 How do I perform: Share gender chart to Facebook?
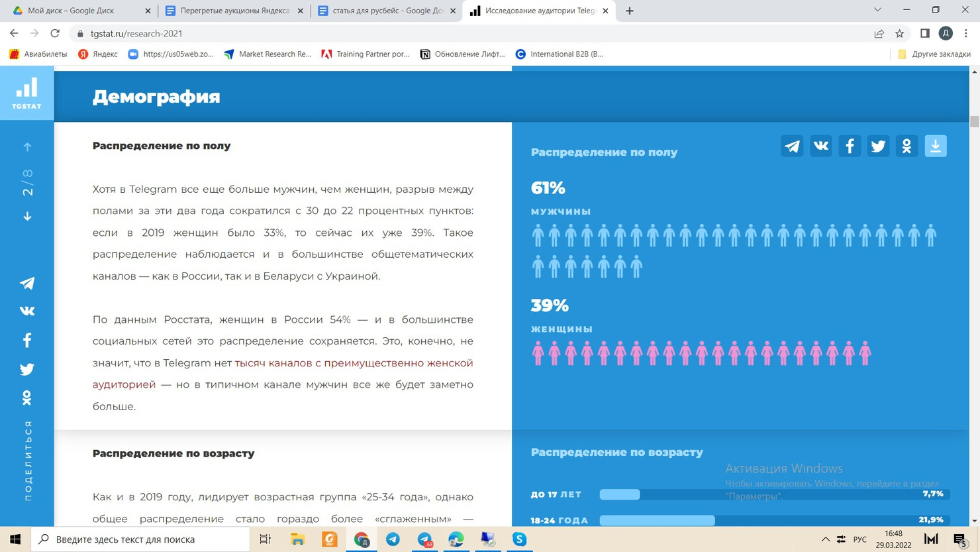click(850, 146)
